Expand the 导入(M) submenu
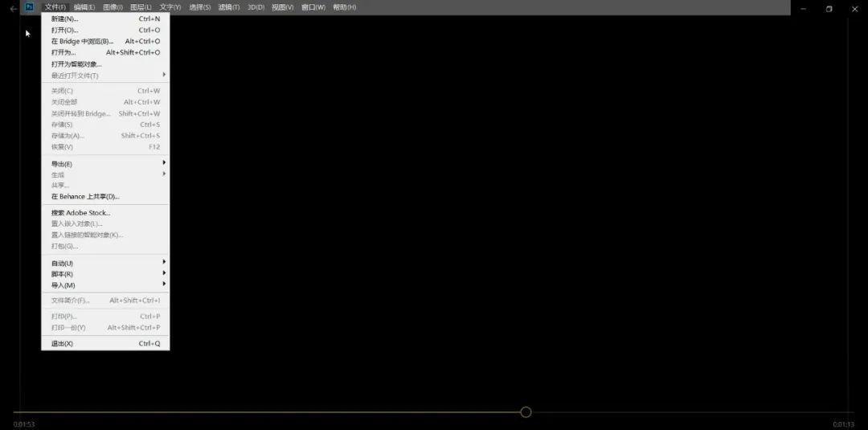 point(63,285)
